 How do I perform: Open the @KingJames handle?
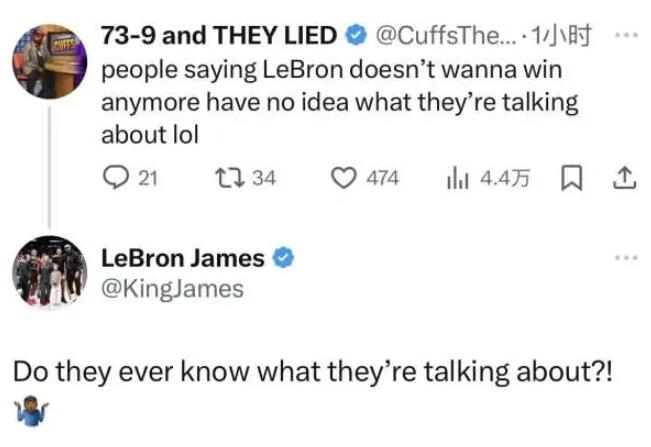(x=172, y=289)
